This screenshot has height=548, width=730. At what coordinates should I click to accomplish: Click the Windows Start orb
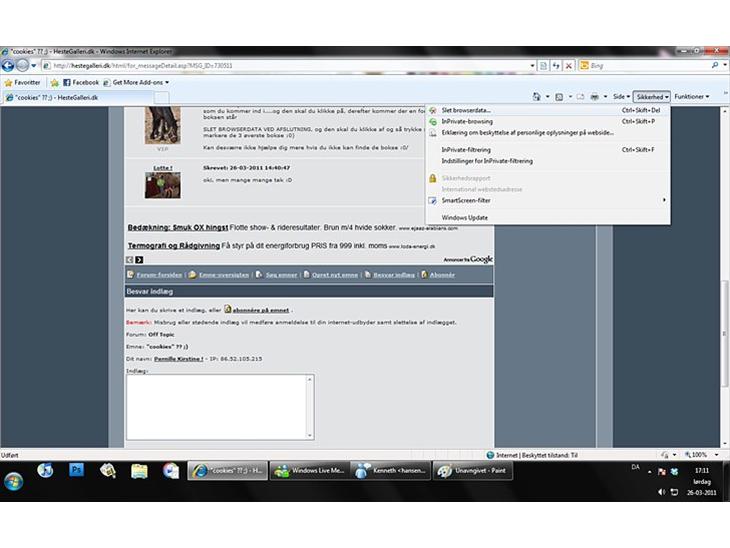coord(14,478)
